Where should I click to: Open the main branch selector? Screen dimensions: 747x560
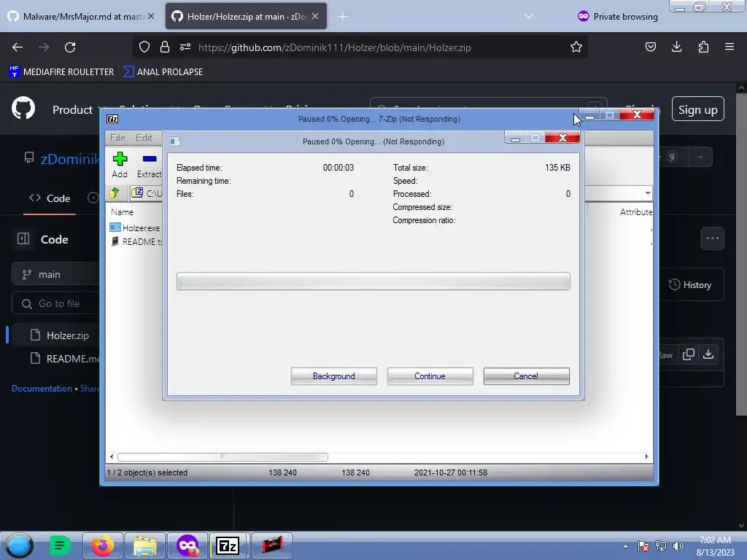tap(56, 275)
